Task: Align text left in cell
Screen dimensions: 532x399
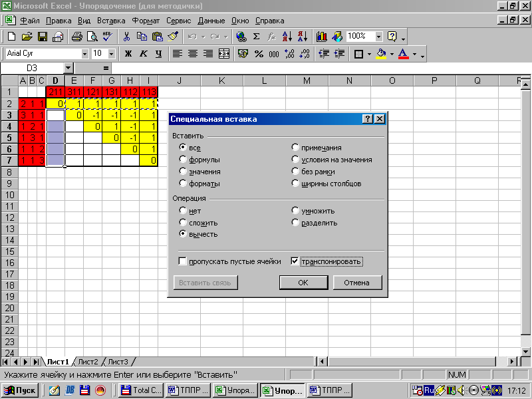Action: [x=178, y=54]
